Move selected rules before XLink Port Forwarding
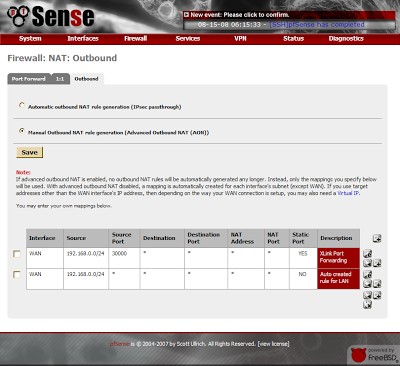 click(367, 263)
